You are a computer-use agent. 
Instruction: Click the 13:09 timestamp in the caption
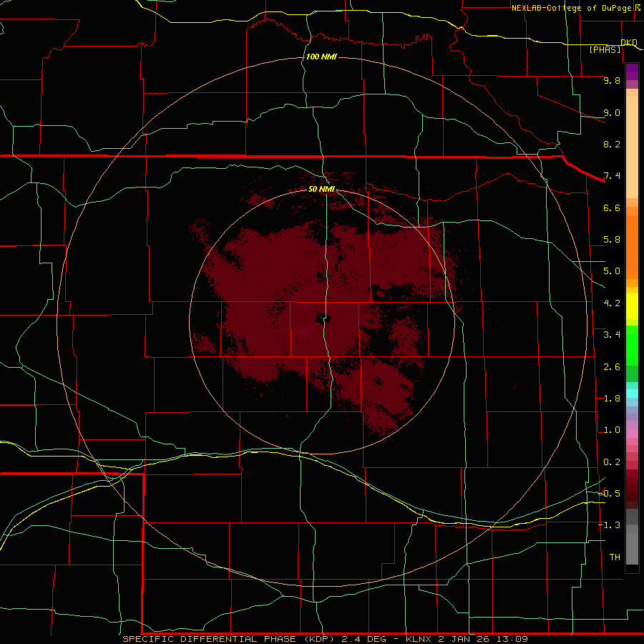coord(513,639)
